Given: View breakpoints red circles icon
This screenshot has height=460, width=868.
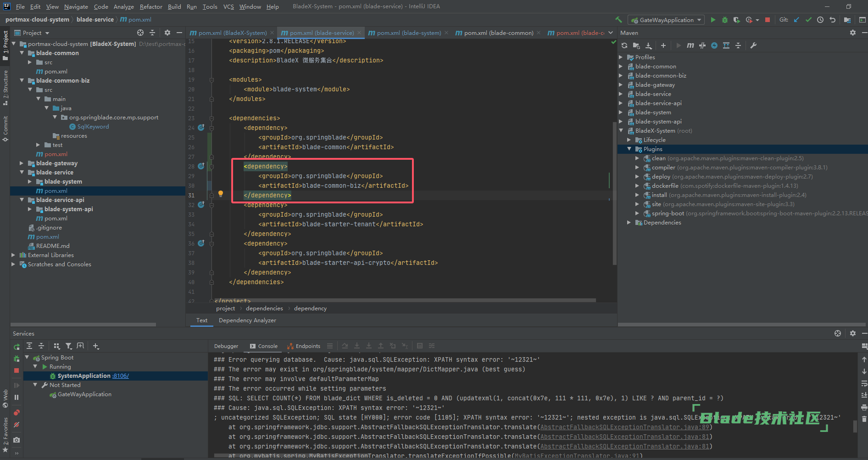Looking at the screenshot, I should (17, 413).
